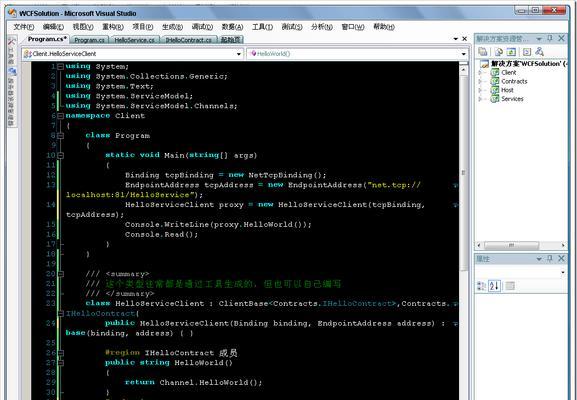Click the Categorized view icon in Properties panel
The height and width of the screenshot is (400, 577).
coord(481,286)
